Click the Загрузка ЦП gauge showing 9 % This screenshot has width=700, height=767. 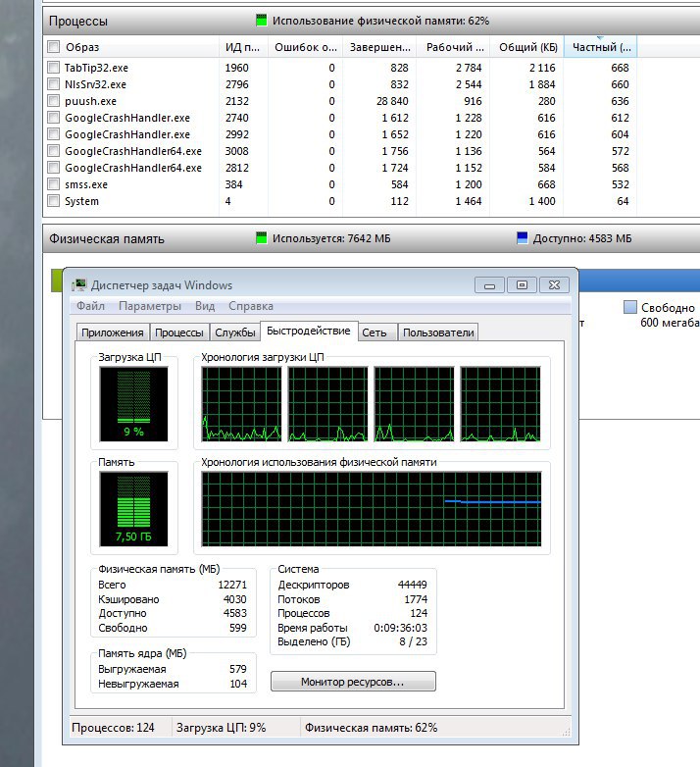pyautogui.click(x=133, y=404)
